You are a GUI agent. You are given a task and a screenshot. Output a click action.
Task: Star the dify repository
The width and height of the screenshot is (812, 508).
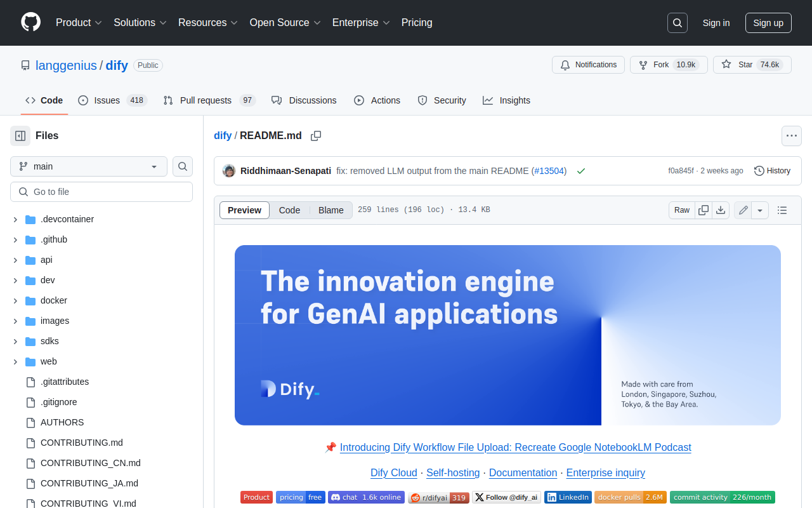752,65
